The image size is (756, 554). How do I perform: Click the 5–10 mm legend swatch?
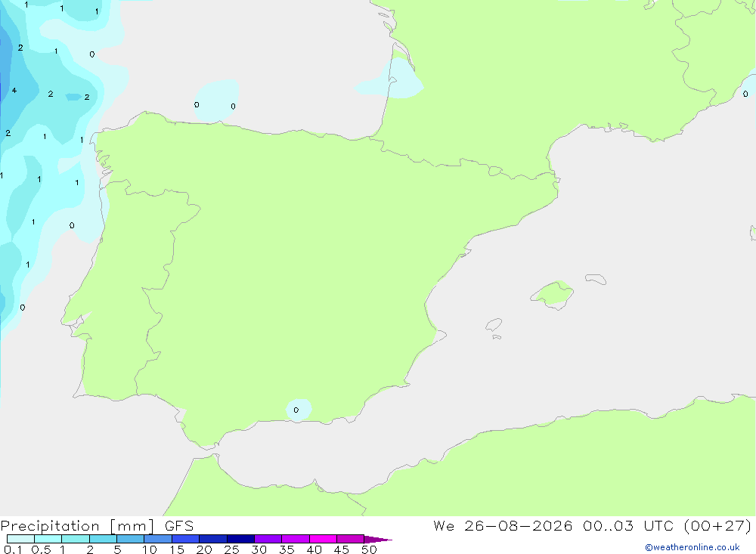131,539
